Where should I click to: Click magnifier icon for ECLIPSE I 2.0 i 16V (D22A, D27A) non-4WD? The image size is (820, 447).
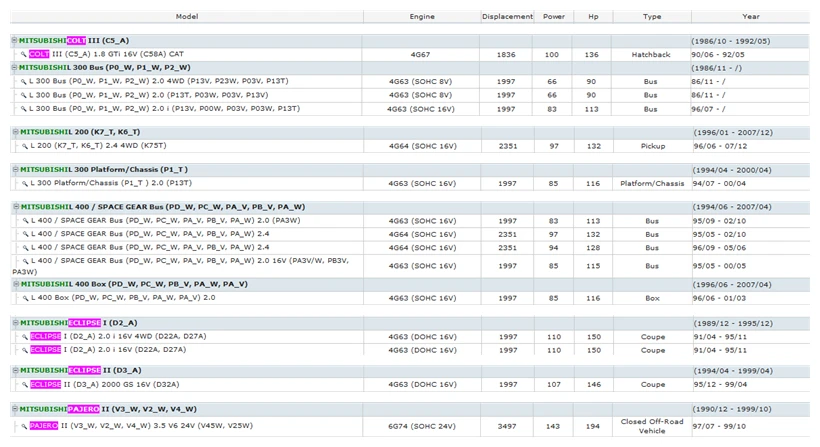[x=25, y=350]
